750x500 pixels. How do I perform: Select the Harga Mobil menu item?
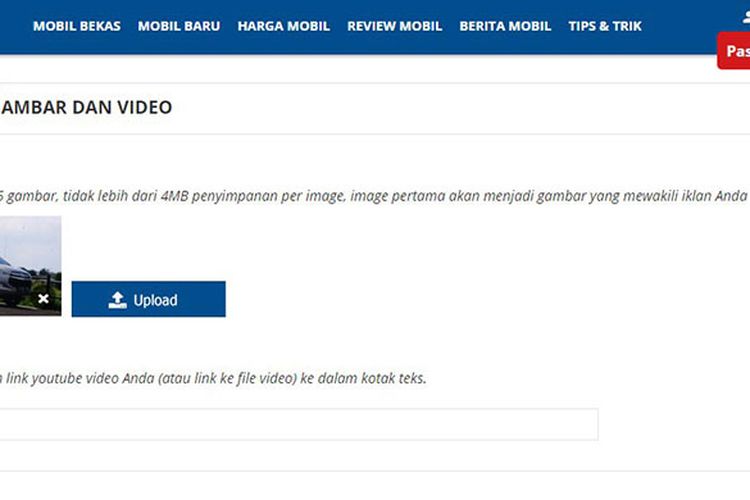click(283, 26)
